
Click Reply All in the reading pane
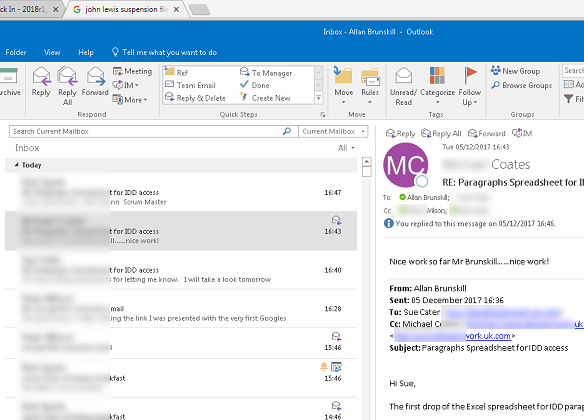(x=441, y=133)
